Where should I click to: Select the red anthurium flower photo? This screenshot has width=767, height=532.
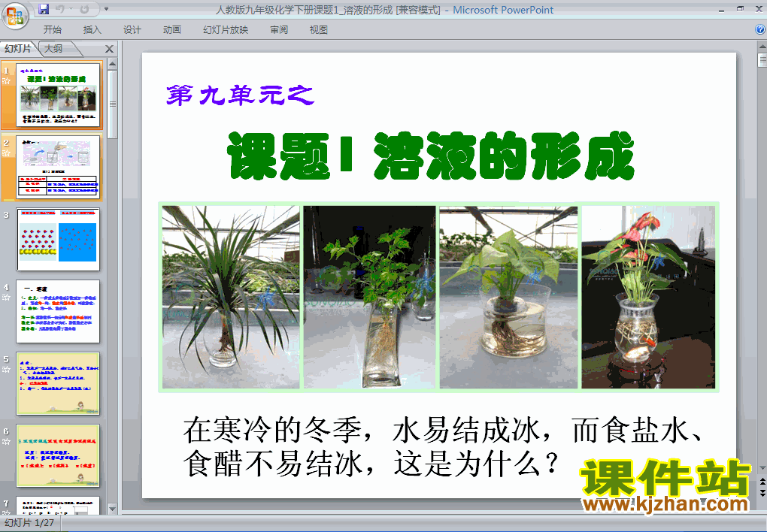coord(648,298)
